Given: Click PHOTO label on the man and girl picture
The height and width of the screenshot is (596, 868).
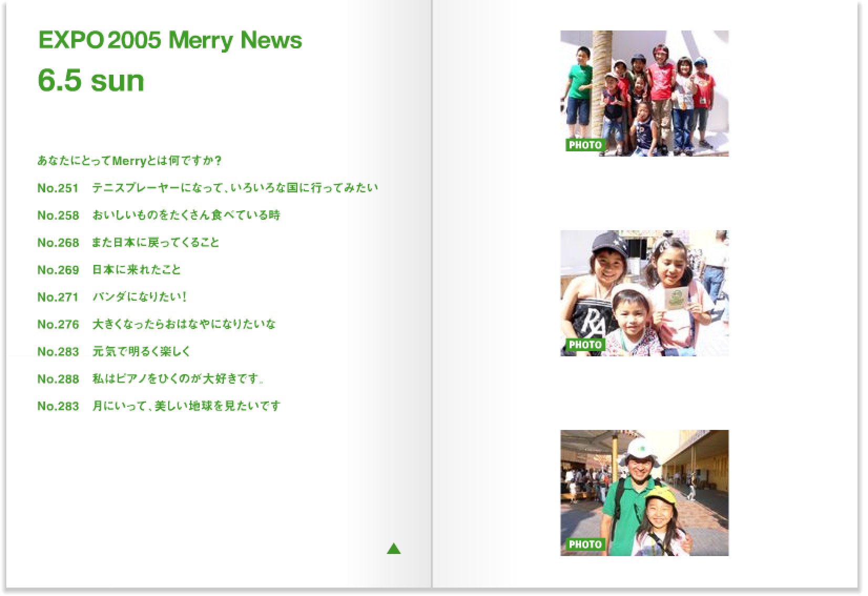Looking at the screenshot, I should [585, 544].
